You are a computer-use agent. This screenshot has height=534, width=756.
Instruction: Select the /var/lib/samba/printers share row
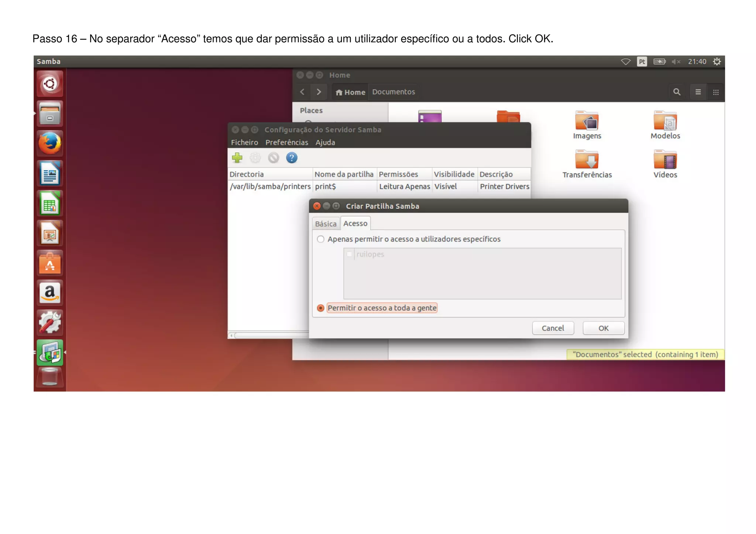379,187
